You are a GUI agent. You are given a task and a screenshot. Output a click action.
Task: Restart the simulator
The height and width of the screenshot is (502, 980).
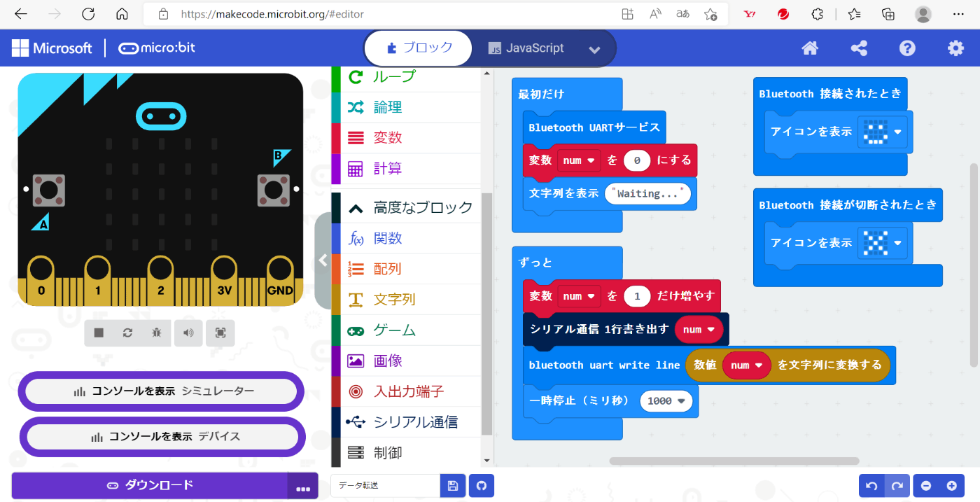click(127, 333)
